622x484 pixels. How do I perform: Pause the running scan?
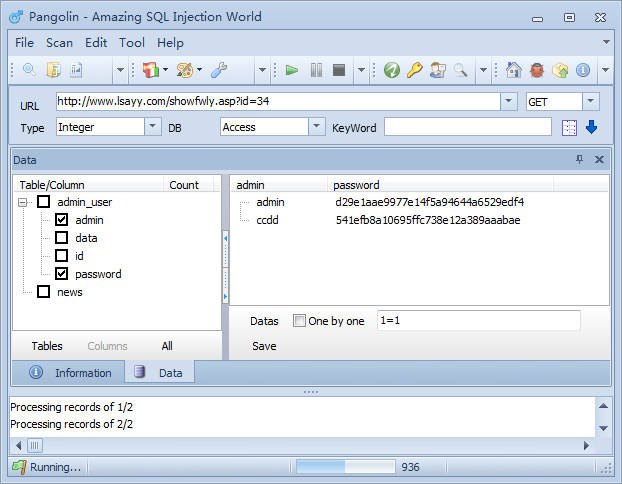click(x=316, y=70)
